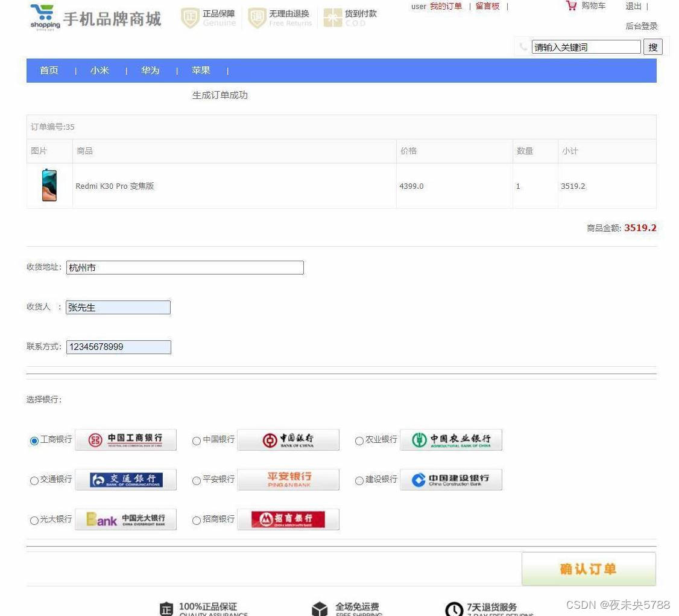Click the 后台登录 link
This screenshot has height=616, width=679.
point(642,26)
